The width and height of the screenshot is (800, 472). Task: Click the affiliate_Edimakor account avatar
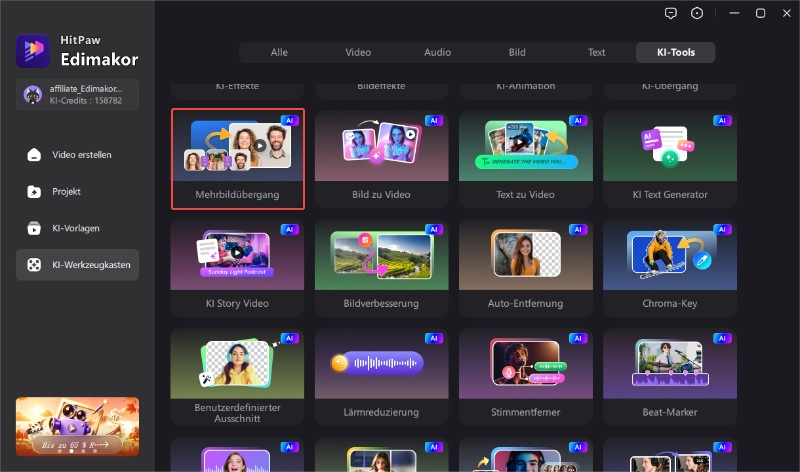point(33,94)
